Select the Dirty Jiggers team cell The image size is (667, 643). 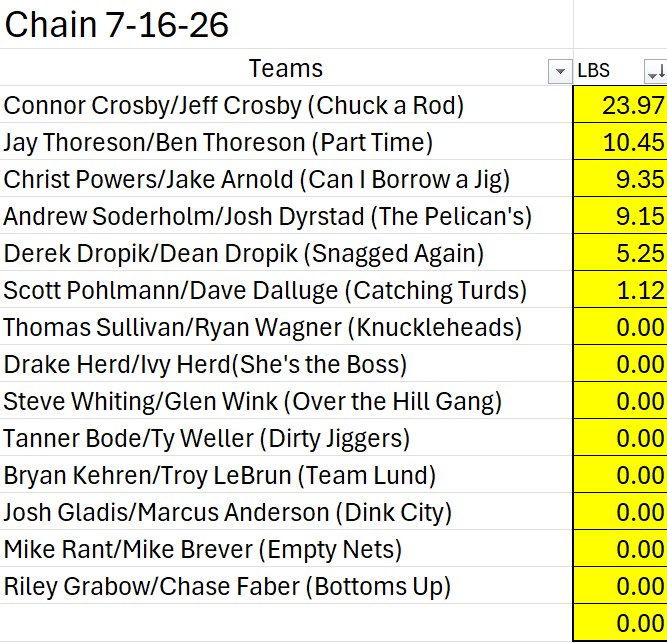(x=286, y=438)
